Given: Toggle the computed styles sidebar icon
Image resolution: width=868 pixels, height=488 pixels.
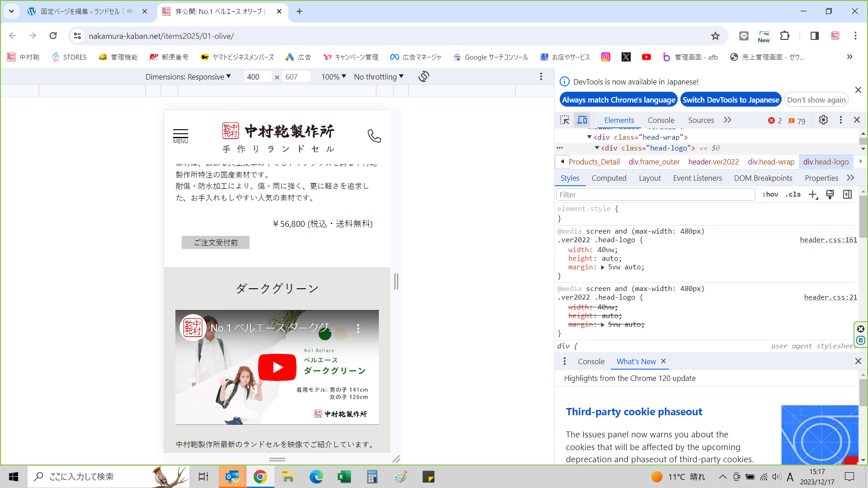Looking at the screenshot, I should (847, 194).
